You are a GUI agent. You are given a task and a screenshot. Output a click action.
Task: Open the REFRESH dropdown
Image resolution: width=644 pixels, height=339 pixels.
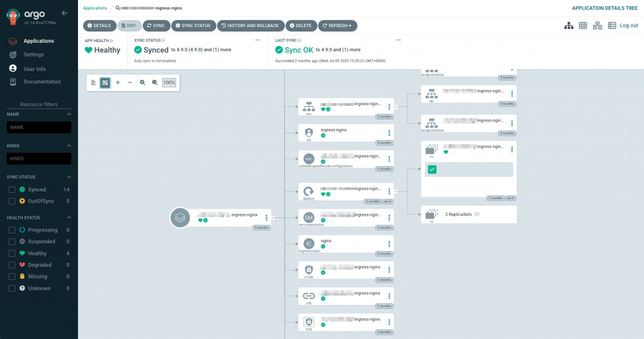click(x=338, y=26)
